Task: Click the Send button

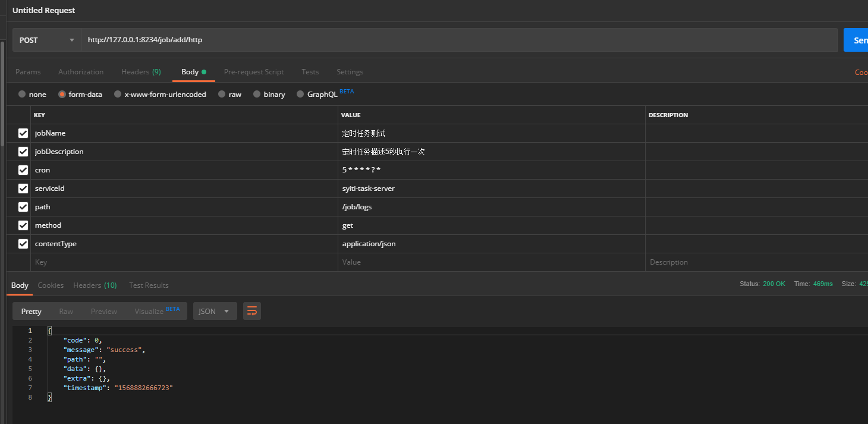Action: [x=857, y=40]
